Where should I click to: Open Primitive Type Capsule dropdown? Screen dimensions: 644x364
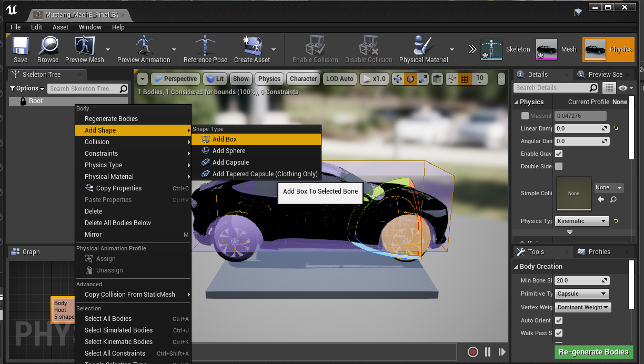(582, 294)
